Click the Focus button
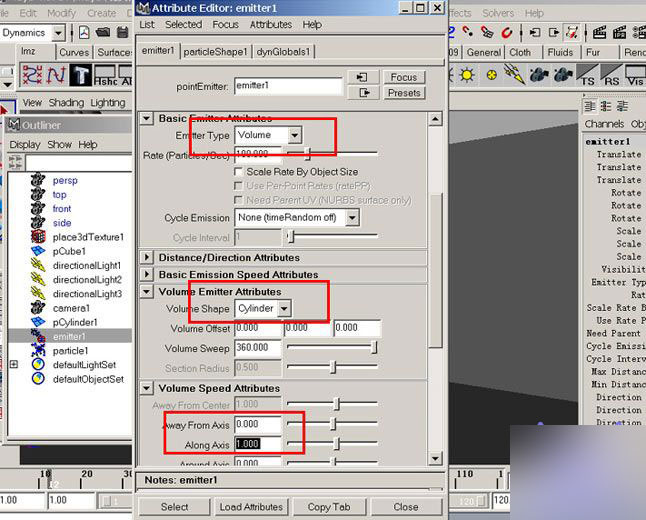 pos(404,77)
